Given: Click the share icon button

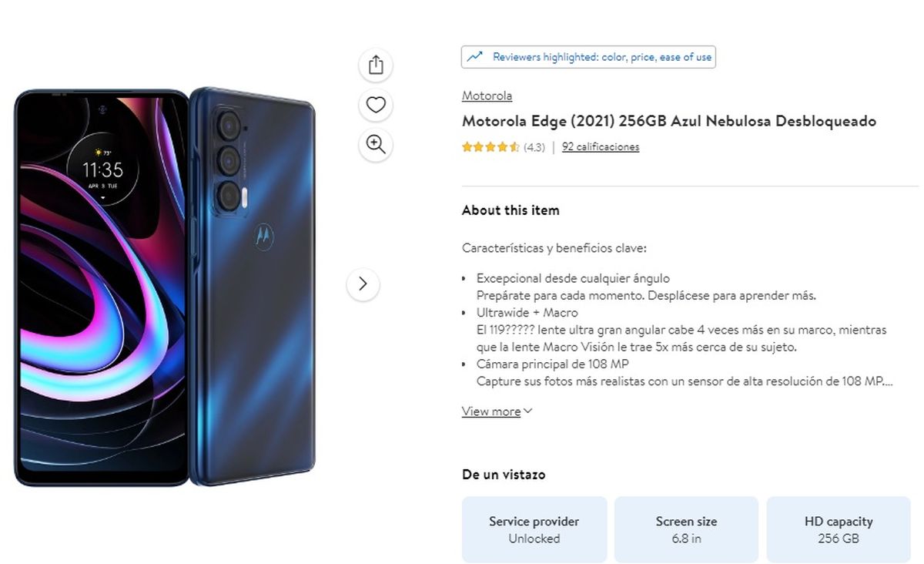Looking at the screenshot, I should click(x=376, y=65).
